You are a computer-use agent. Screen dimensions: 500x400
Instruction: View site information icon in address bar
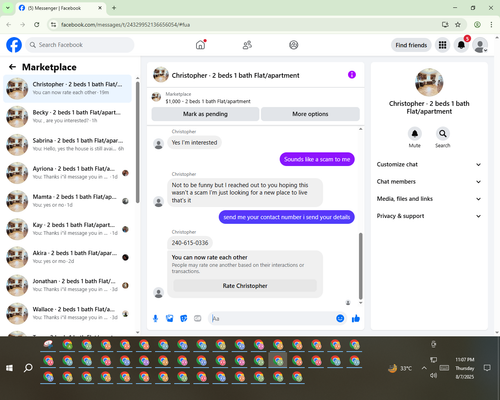53,24
